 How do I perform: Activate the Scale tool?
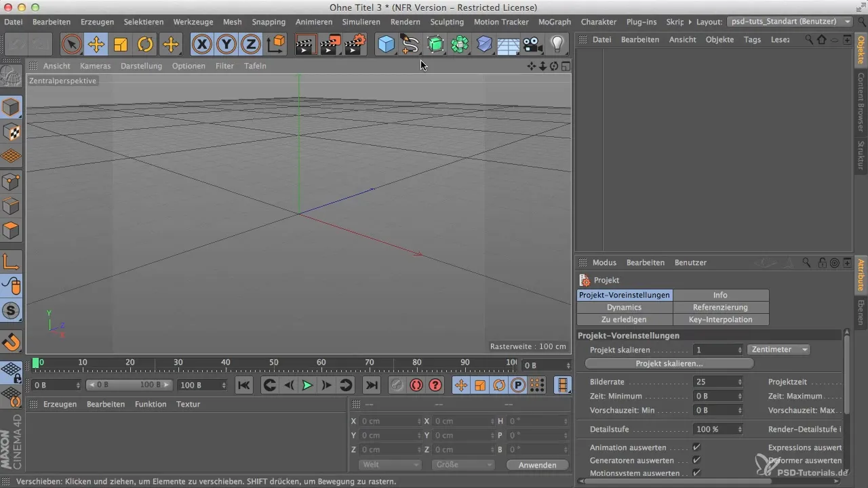(x=121, y=45)
